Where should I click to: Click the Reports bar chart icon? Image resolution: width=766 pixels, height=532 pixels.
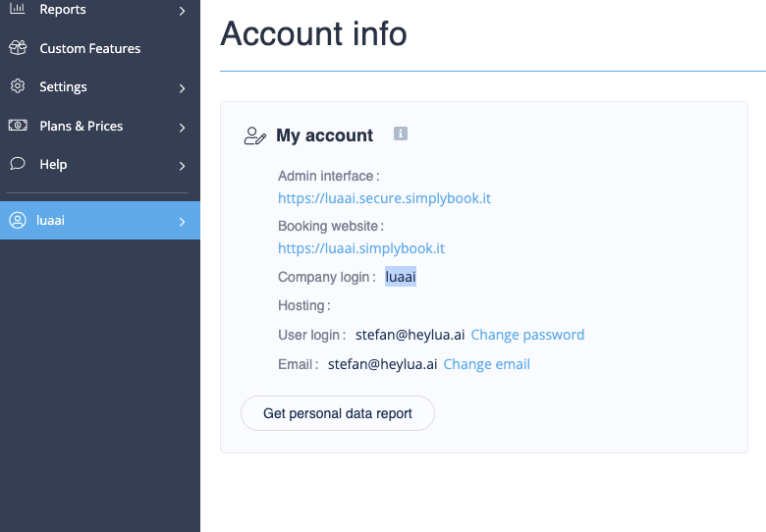[x=18, y=8]
